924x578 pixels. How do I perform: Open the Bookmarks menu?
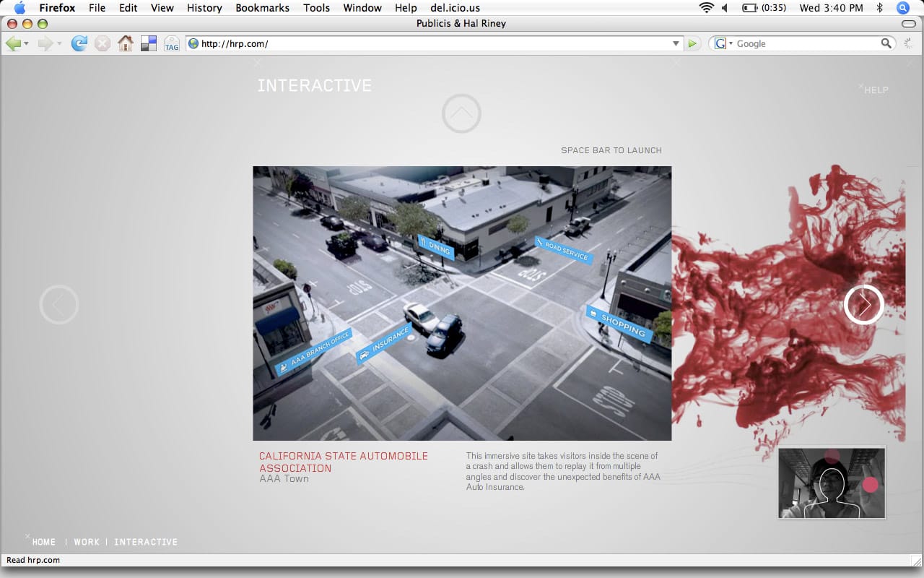click(x=262, y=8)
